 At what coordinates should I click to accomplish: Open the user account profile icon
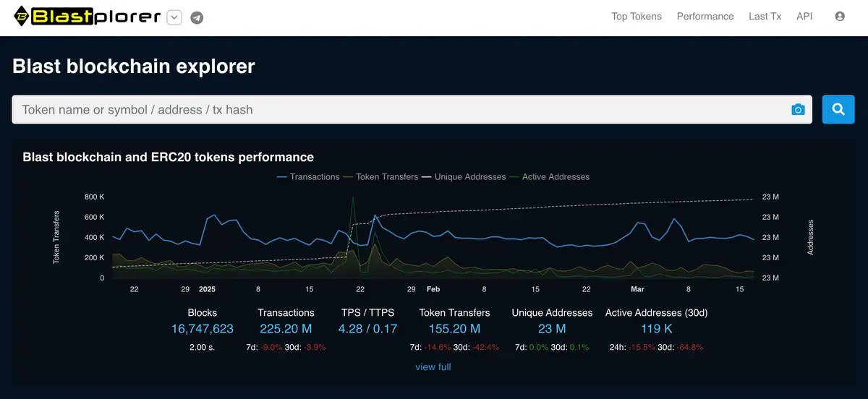tap(840, 17)
